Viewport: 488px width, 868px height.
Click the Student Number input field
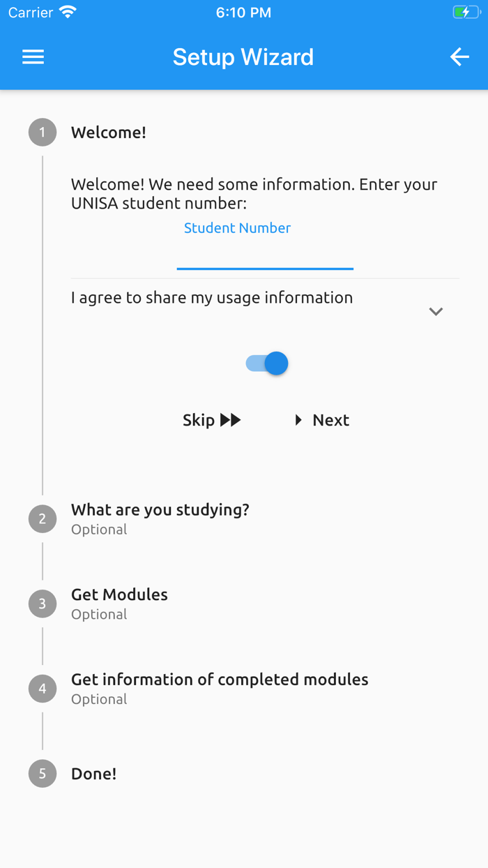[x=265, y=248]
